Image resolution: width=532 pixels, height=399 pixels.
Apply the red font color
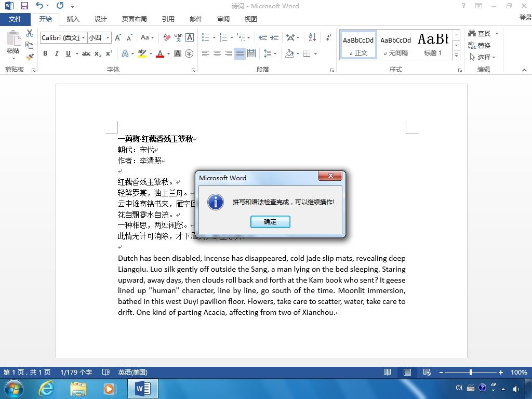(160, 54)
